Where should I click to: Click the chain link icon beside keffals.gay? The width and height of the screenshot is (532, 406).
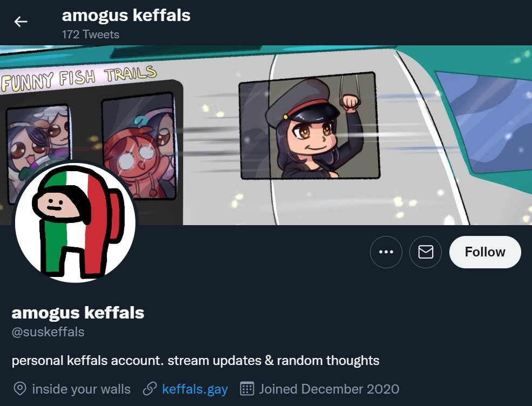tap(150, 389)
